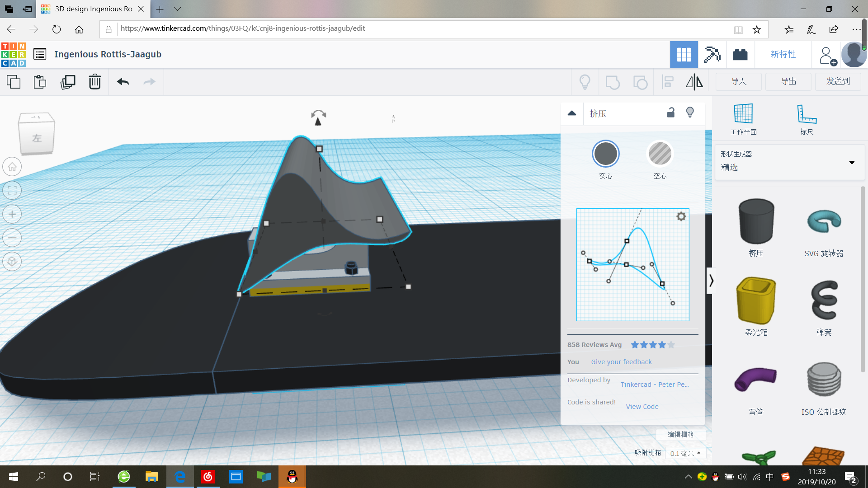Image resolution: width=868 pixels, height=488 pixels.
Task: Switch to 3D design grid view
Action: point(684,55)
